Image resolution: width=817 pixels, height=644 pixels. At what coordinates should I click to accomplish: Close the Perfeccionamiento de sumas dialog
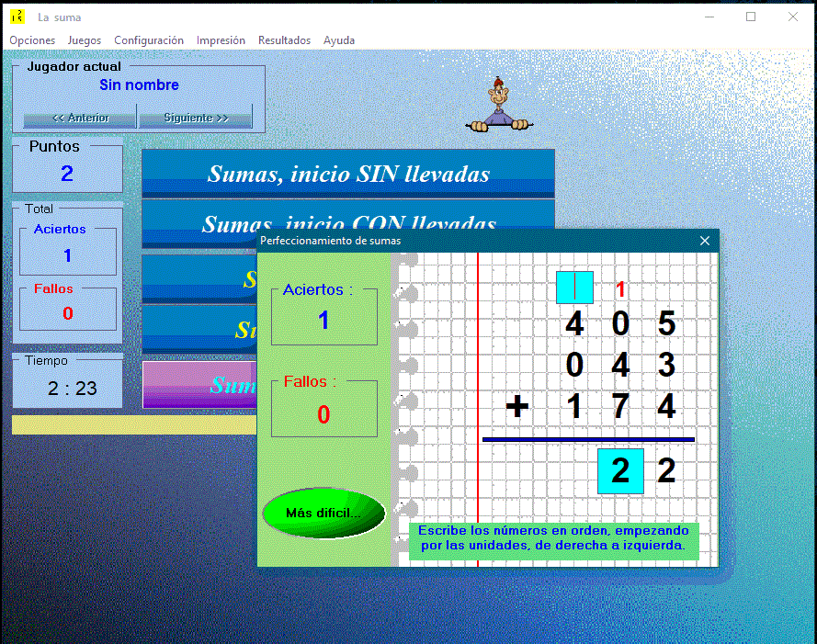click(x=705, y=241)
